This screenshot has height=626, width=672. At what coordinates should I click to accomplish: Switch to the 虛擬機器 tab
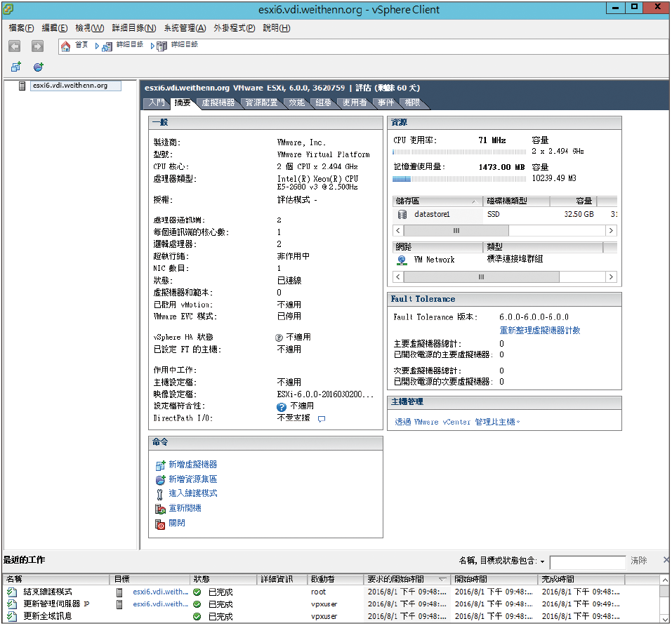click(x=218, y=102)
